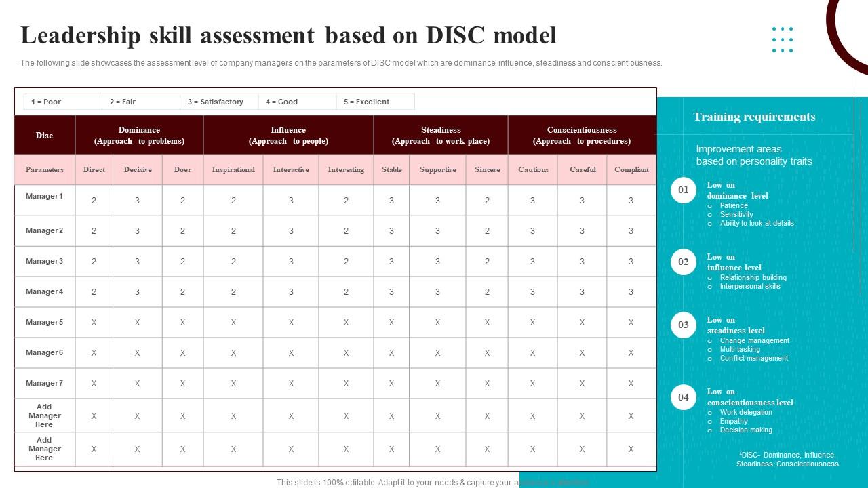Click the 03 steadiness level circle
Viewport: 868px width, 488px height.
683,325
